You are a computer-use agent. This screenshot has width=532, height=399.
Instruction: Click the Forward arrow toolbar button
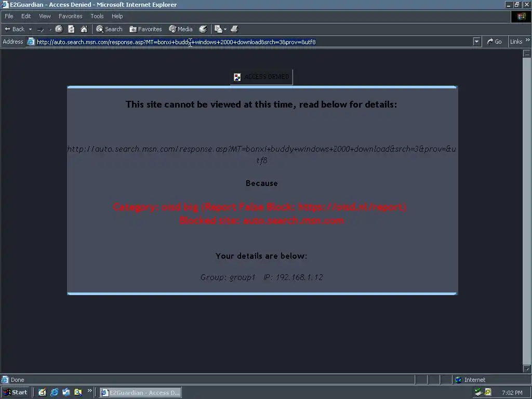(x=41, y=30)
